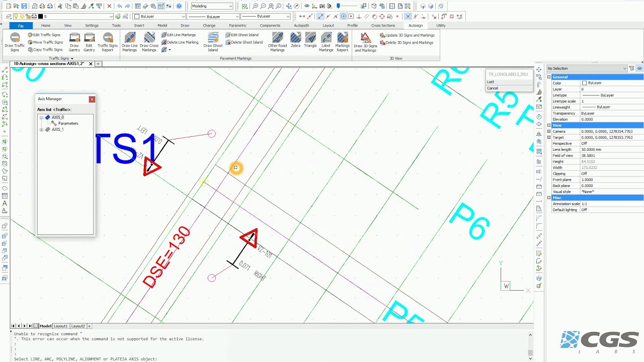
Task: Open the Traffic Signs Report
Action: point(108,42)
